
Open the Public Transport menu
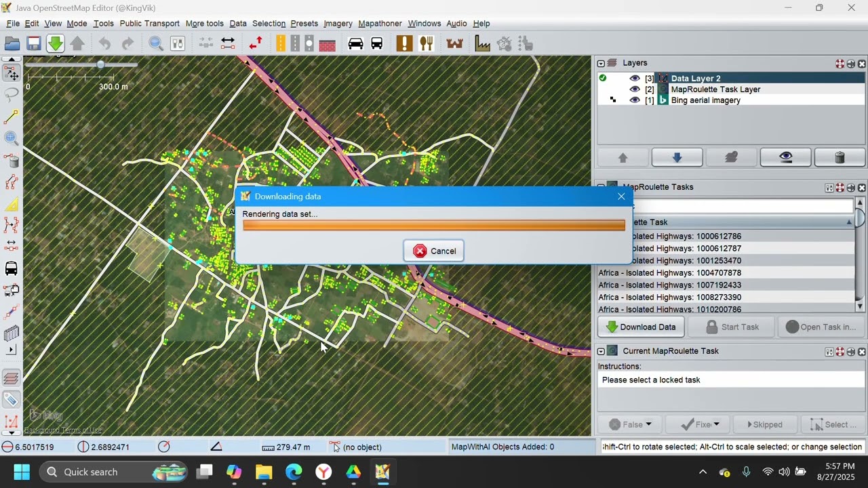[x=150, y=23]
